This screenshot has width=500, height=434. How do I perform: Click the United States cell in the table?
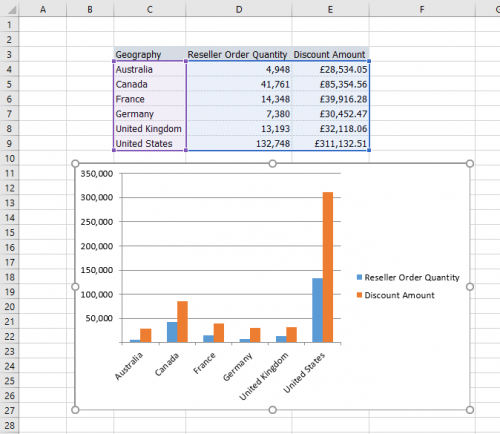149,143
